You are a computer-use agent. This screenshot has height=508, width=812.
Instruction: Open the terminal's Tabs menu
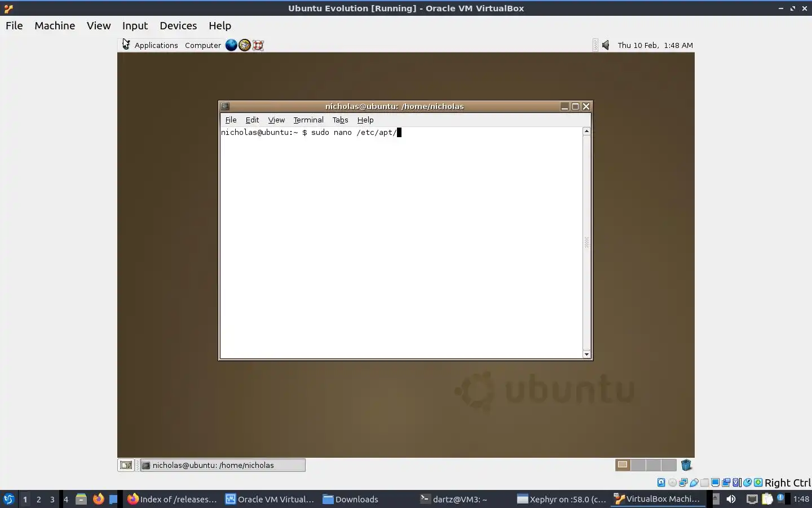[340, 120]
